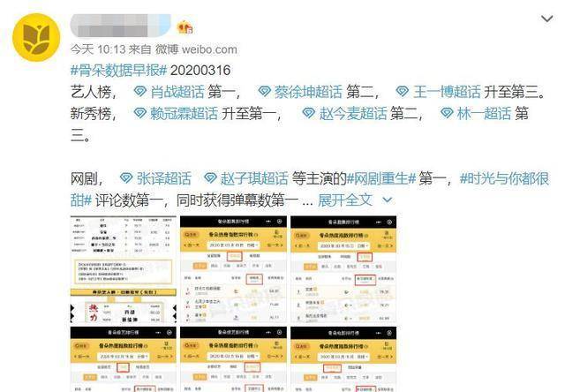
Task: Open the bottom-middle ranking image thumbnail
Action: (232, 359)
